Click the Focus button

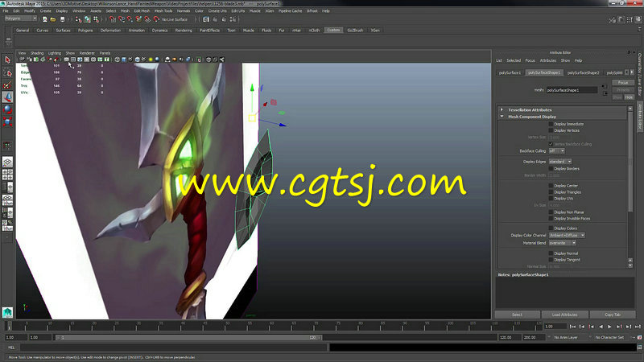(623, 83)
